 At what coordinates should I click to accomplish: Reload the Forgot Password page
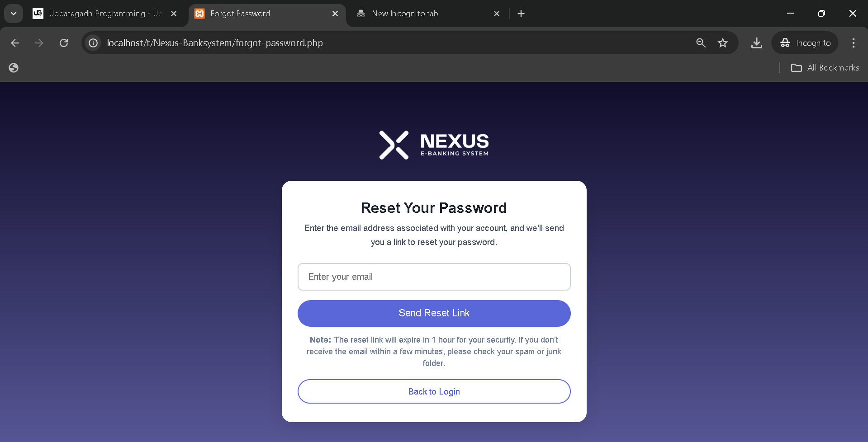64,43
